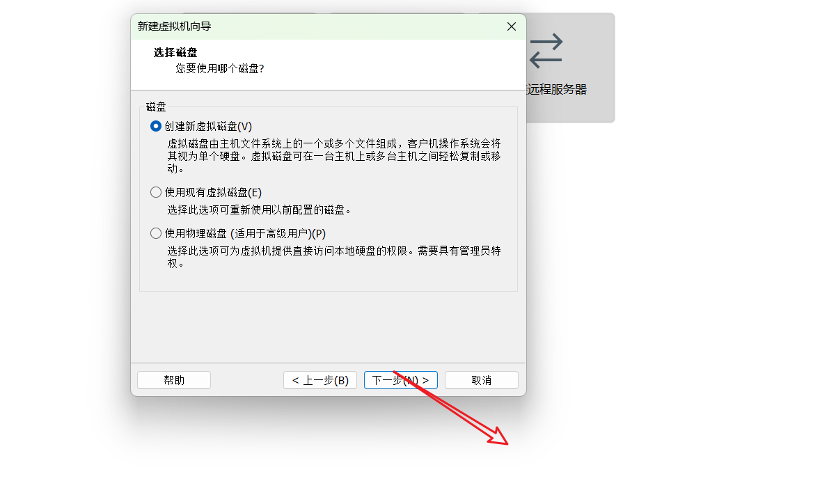
Task: Click the 直接访问本地硬盘 permission description text
Action: click(x=334, y=257)
